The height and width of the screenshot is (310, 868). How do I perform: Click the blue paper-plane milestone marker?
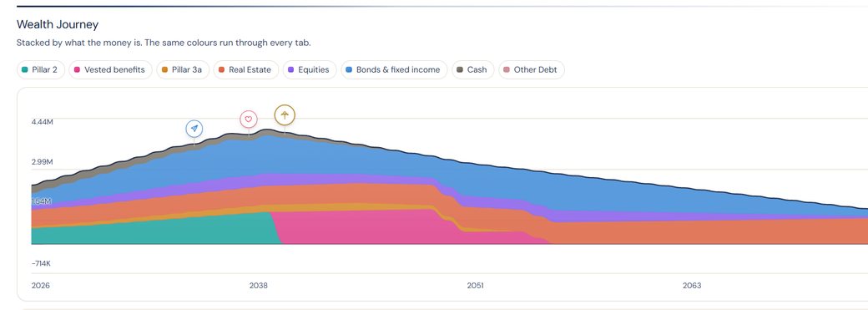click(x=194, y=128)
